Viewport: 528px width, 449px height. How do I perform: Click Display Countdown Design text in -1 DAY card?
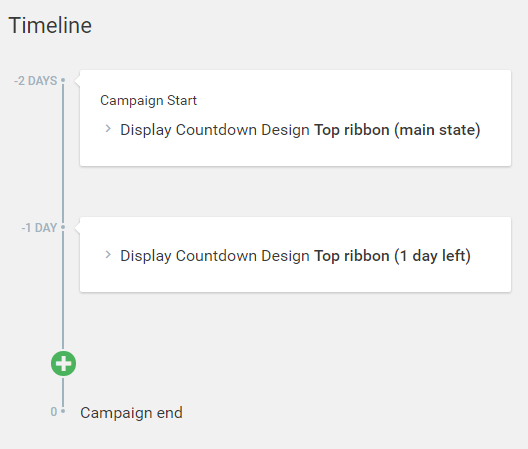(215, 256)
